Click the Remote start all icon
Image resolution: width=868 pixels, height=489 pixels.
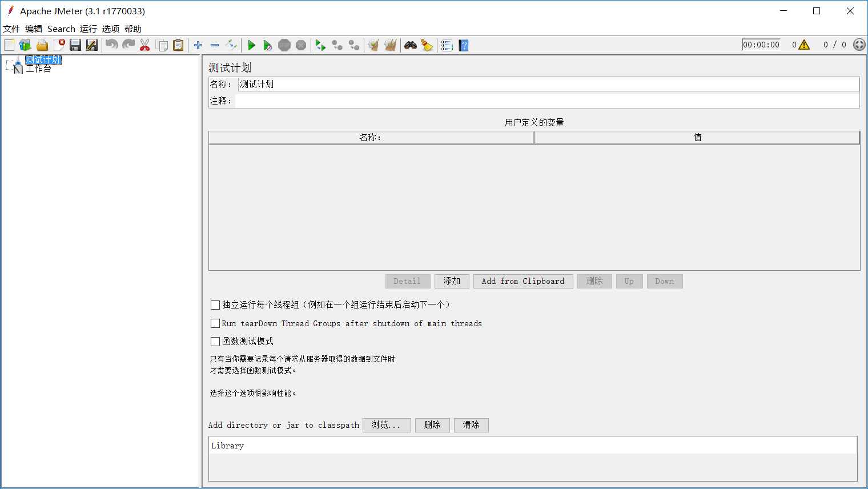(321, 45)
